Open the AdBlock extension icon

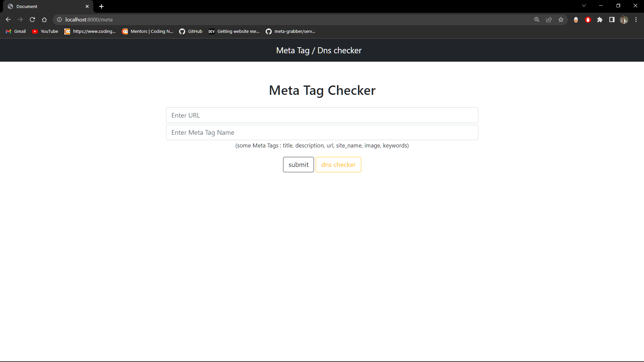tap(588, 20)
